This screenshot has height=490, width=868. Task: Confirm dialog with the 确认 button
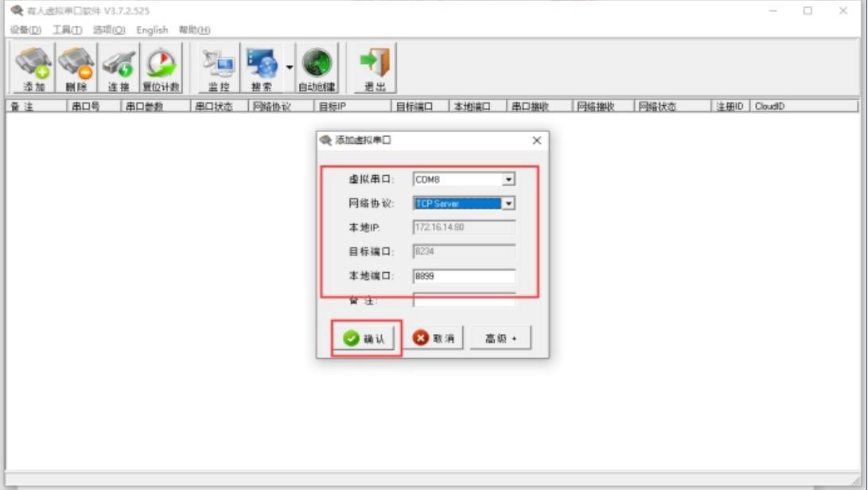(x=363, y=336)
